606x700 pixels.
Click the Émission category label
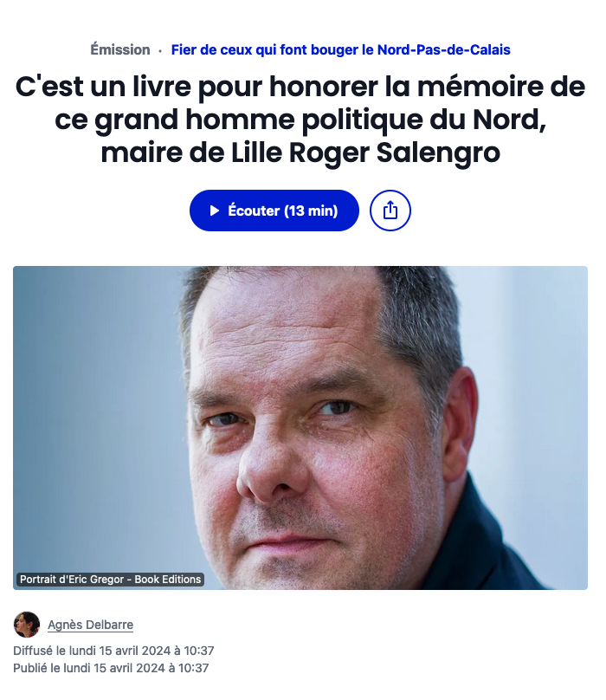(120, 49)
